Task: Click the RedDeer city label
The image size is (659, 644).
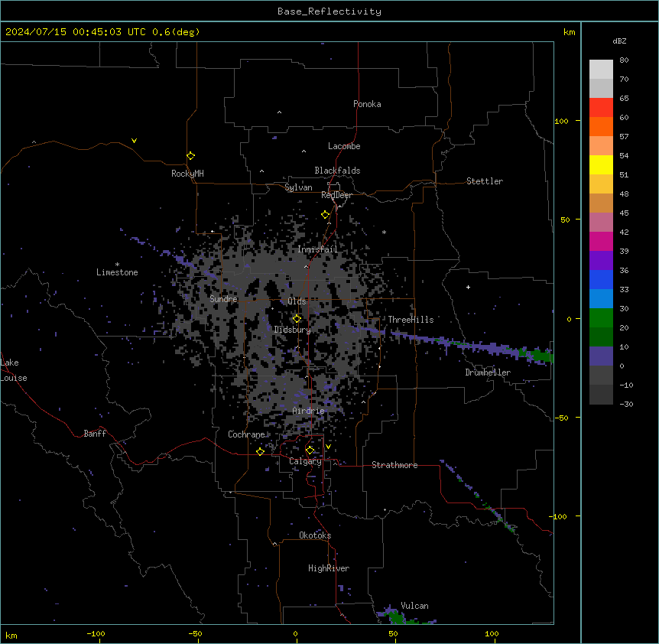Action: pyautogui.click(x=336, y=195)
